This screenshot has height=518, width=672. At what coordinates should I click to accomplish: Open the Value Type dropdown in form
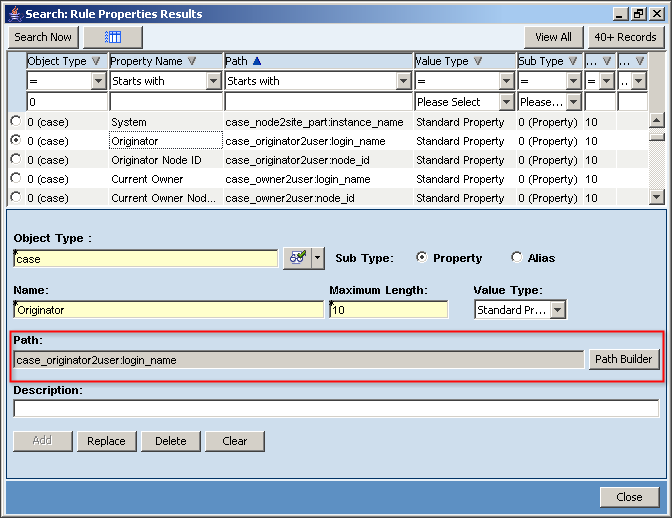[557, 310]
